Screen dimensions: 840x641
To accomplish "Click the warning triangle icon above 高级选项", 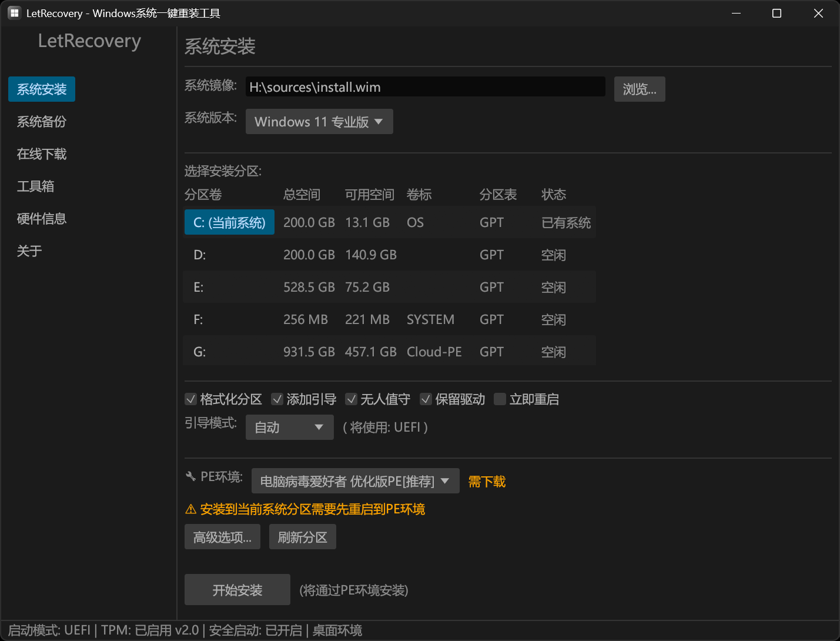I will click(190, 509).
